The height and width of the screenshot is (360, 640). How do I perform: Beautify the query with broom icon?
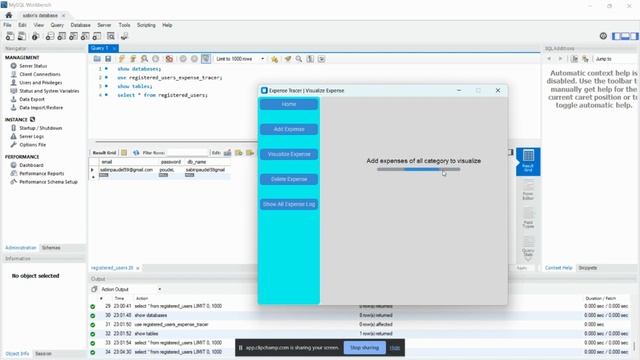(x=288, y=59)
